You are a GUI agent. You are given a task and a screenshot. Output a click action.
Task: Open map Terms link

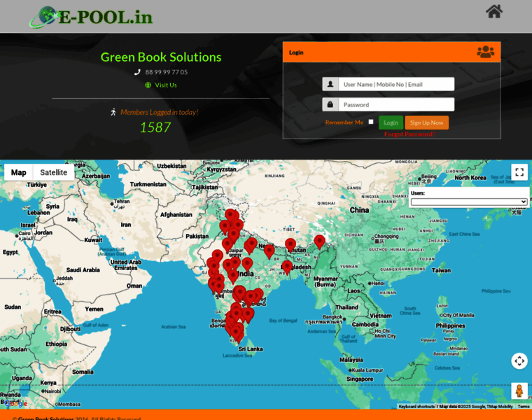point(524,407)
